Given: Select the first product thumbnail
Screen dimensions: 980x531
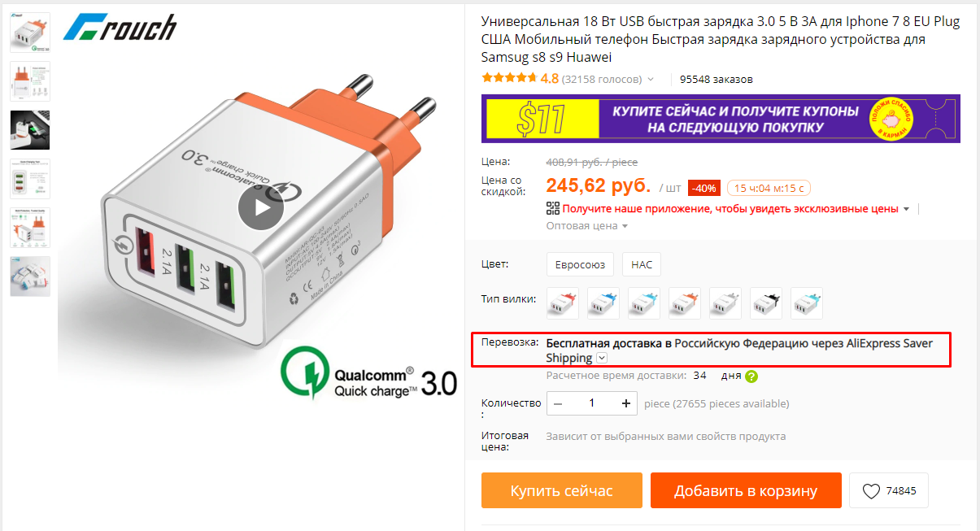Looking at the screenshot, I should point(30,33).
